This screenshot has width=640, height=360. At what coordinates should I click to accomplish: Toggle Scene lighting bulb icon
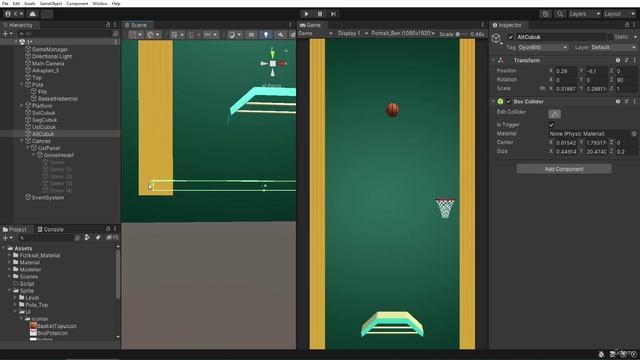[x=266, y=35]
